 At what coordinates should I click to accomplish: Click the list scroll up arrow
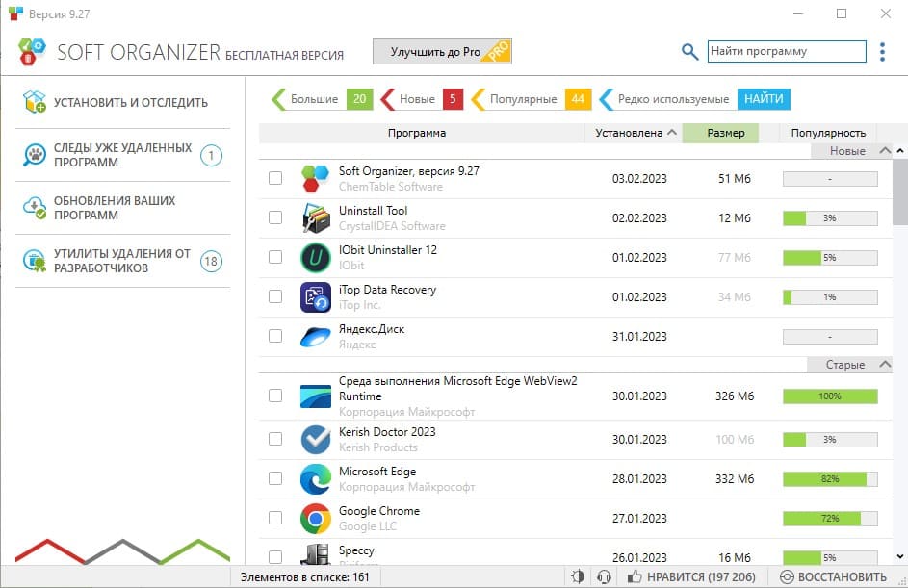pyautogui.click(x=900, y=150)
